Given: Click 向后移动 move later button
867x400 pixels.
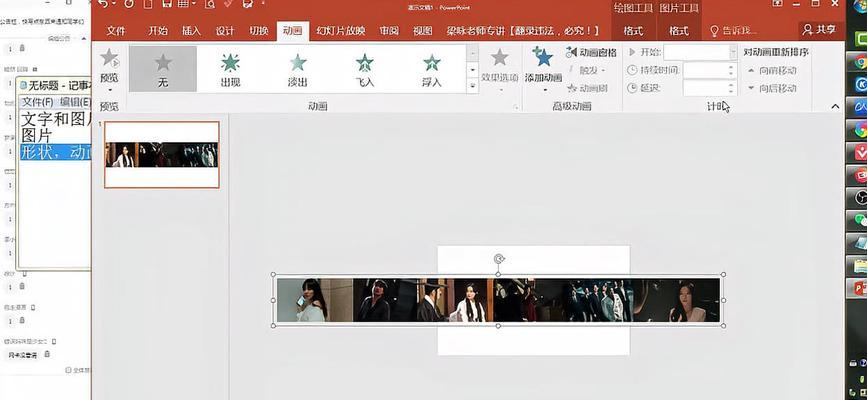Looking at the screenshot, I should click(x=772, y=88).
